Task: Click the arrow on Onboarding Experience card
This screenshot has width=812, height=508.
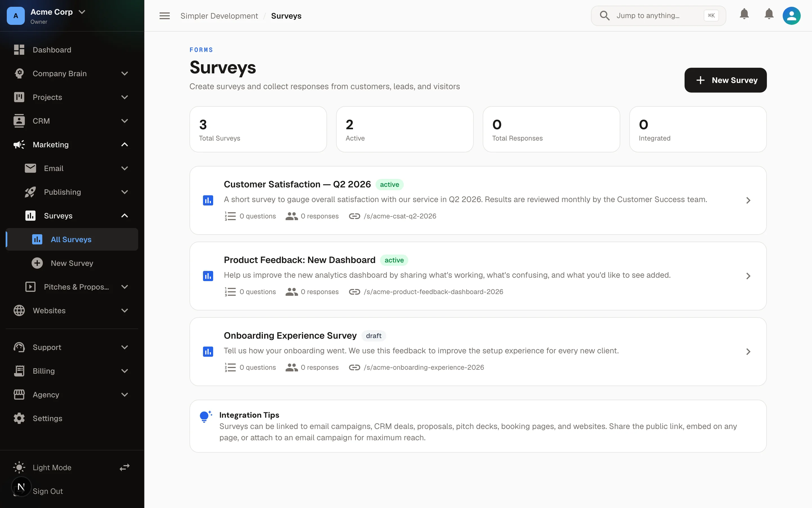Action: [x=748, y=351]
